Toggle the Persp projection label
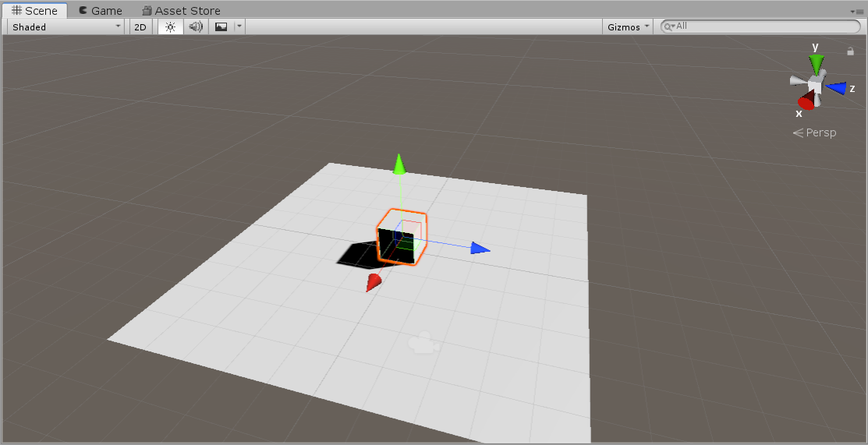 814,132
